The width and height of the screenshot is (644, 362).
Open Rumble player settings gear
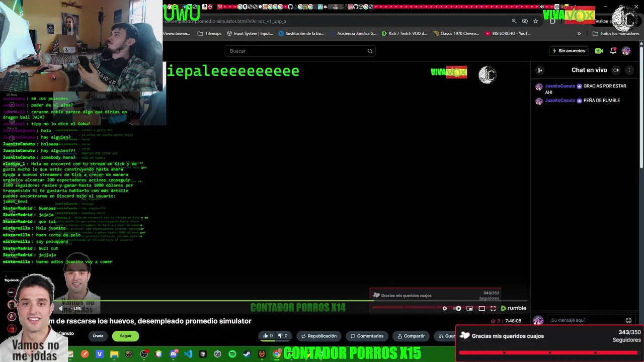[445, 308]
